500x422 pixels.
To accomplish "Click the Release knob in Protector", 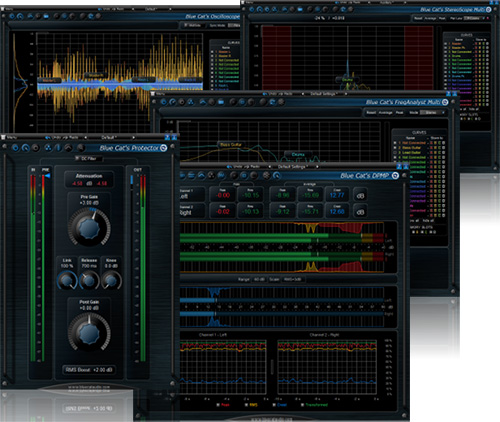I will click(x=89, y=280).
